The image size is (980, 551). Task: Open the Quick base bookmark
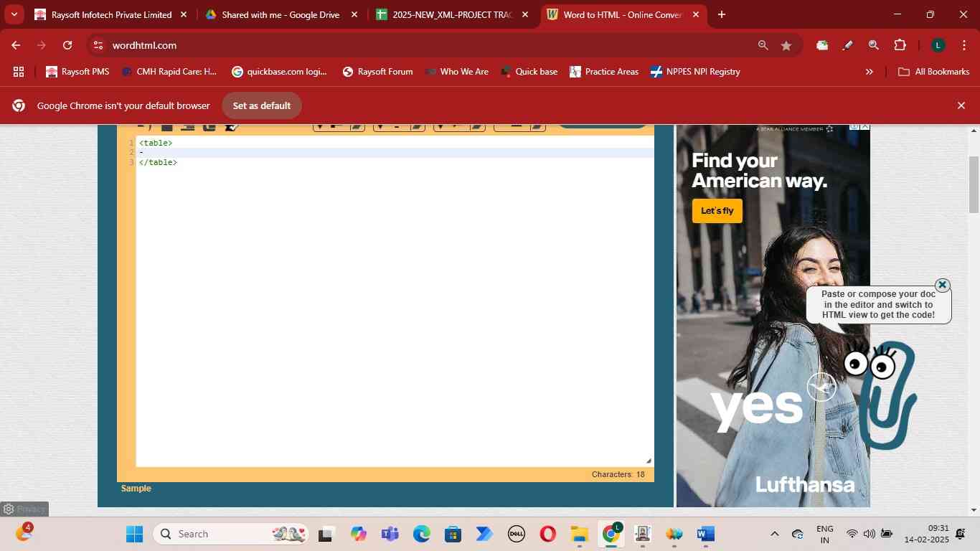[529, 72]
